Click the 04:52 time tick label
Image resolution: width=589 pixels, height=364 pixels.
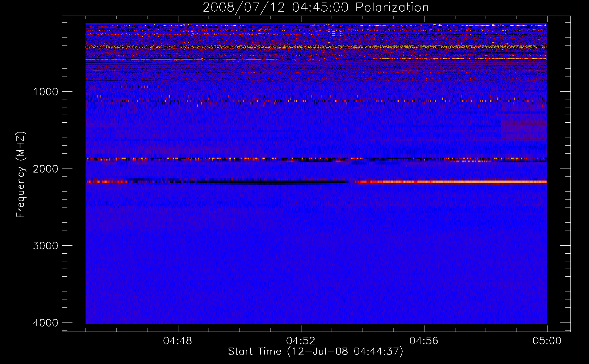pyautogui.click(x=301, y=341)
